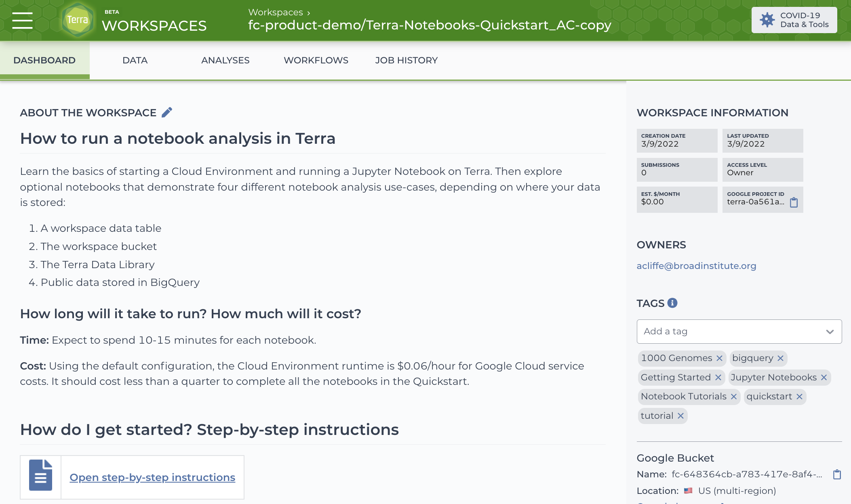The image size is (851, 504).
Task: Click the 1000 Genomes tag label
Action: point(676,358)
